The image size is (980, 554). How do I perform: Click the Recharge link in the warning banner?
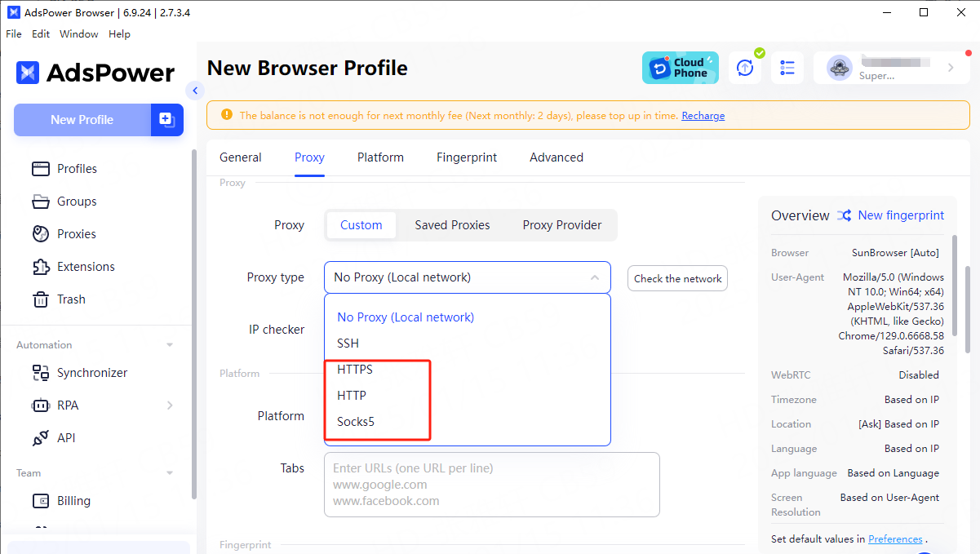click(703, 116)
